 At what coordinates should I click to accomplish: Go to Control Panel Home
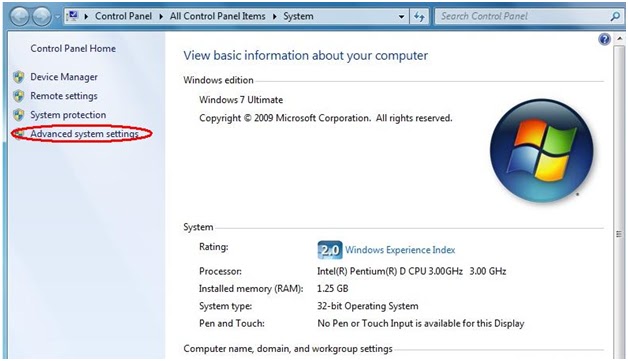(x=73, y=48)
